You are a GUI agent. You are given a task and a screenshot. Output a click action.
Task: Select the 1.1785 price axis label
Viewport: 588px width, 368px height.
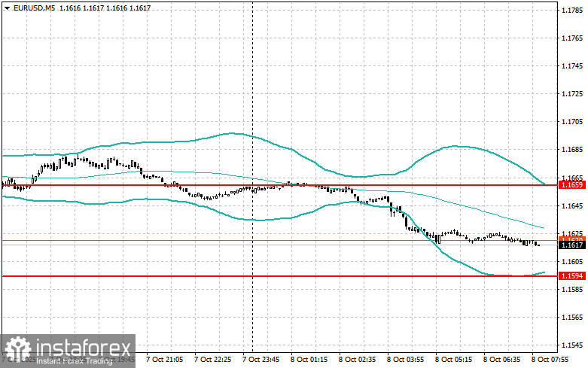pyautogui.click(x=572, y=10)
